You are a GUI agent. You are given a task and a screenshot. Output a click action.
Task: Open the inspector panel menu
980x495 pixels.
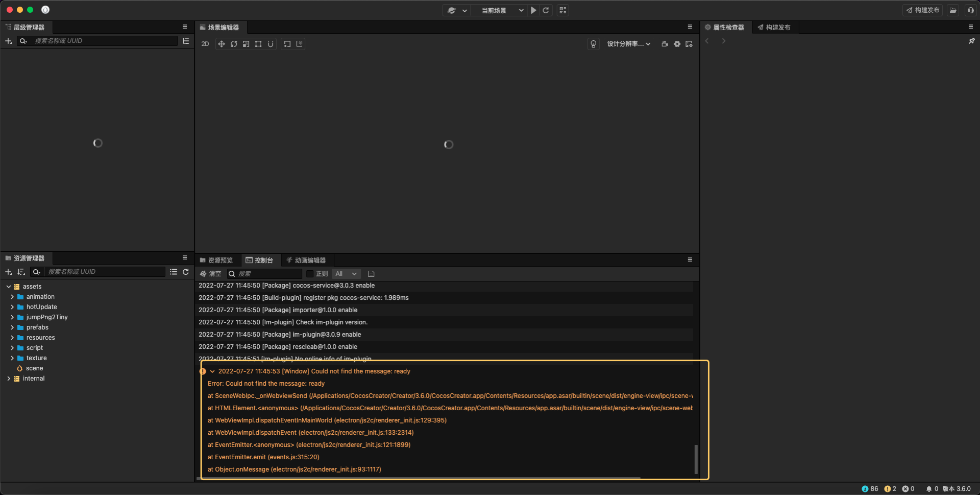point(971,27)
